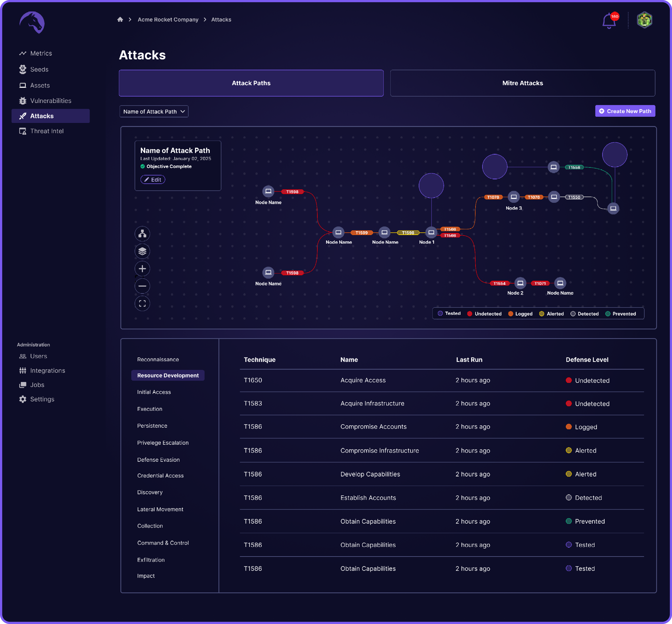Open the Name of Attack Path dropdown

point(154,111)
